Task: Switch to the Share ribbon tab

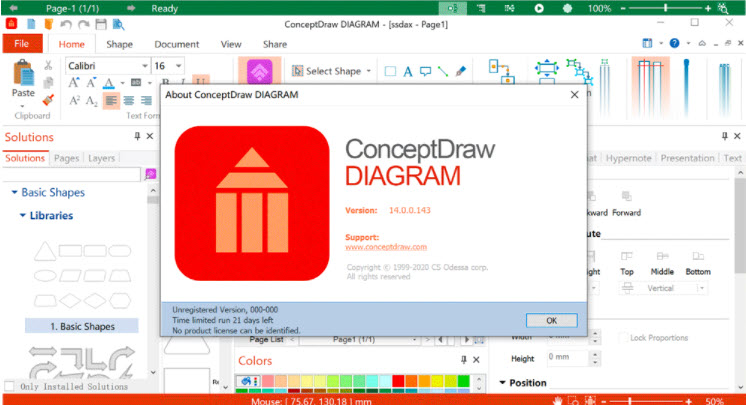Action: 275,44
